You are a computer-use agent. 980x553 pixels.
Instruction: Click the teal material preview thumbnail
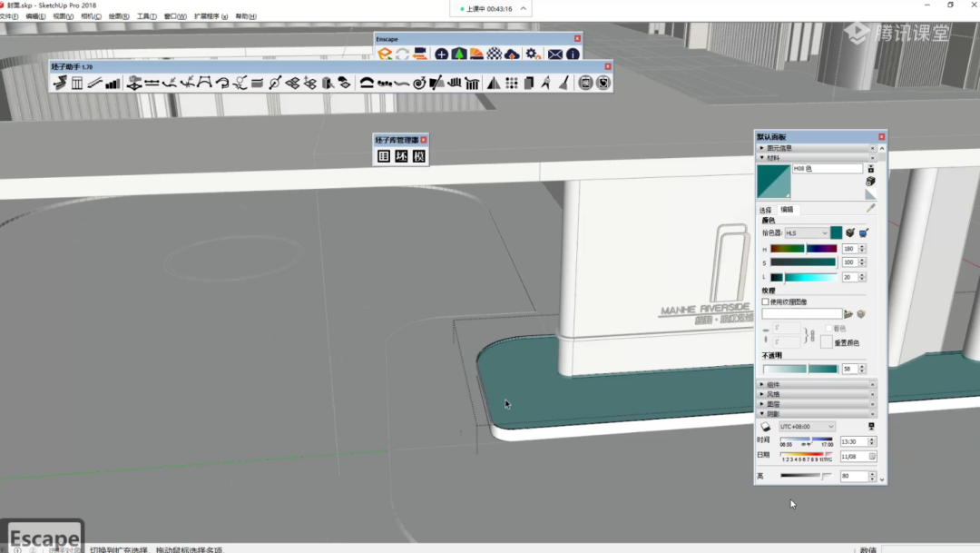[x=774, y=182]
